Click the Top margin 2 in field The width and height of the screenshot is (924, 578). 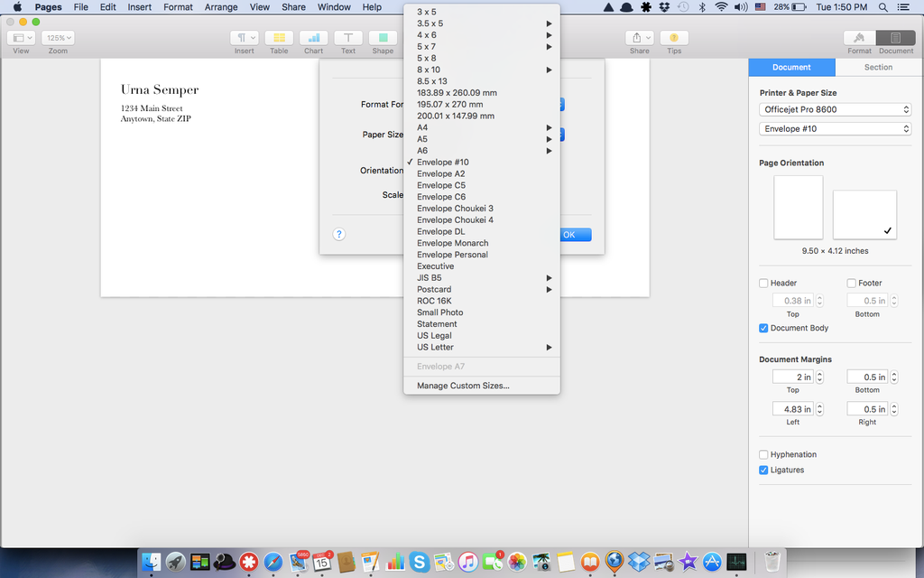[x=793, y=377]
